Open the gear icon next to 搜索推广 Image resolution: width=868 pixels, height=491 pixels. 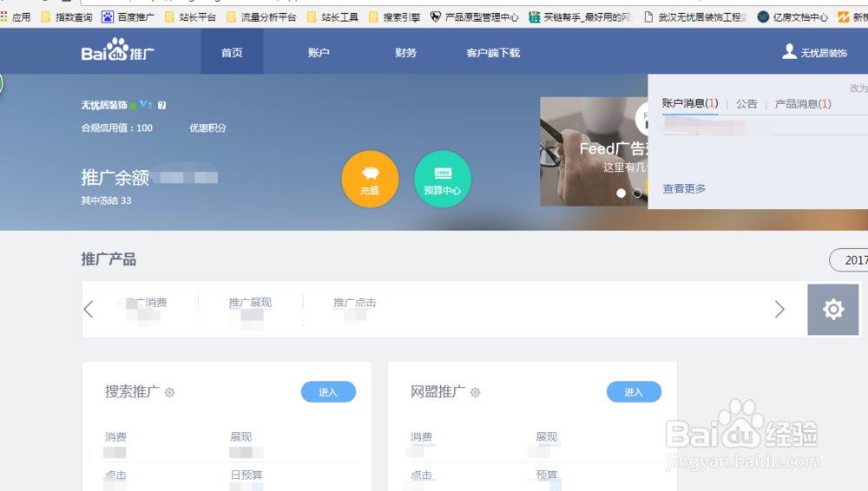[170, 392]
